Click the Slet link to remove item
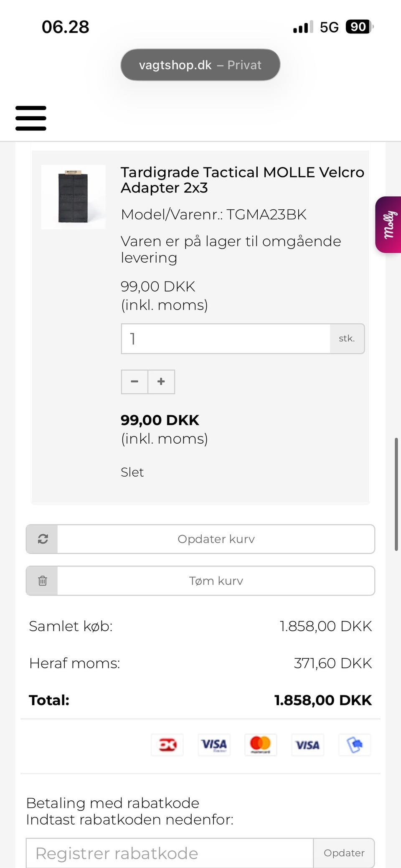401x868 pixels. tap(132, 472)
